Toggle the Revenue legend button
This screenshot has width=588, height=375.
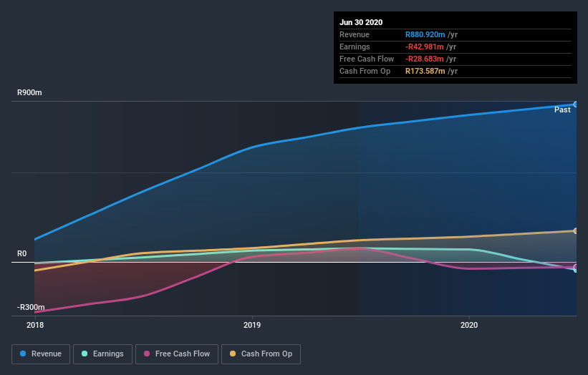41,354
